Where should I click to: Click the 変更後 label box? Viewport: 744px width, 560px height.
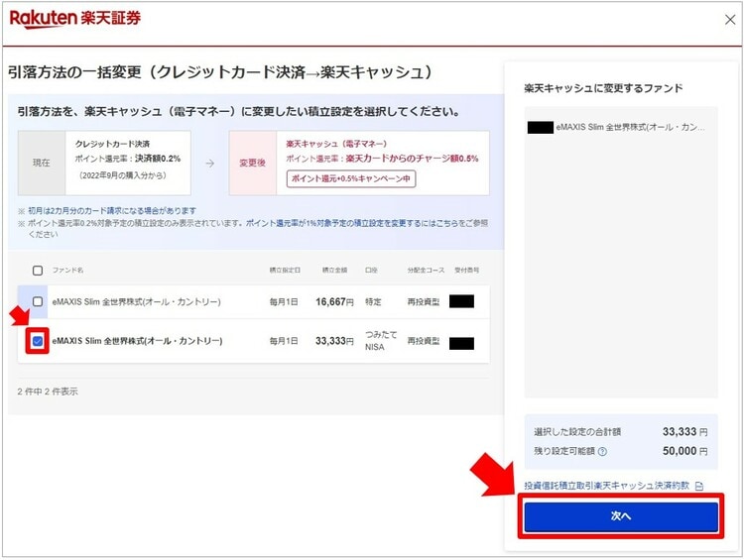(x=252, y=164)
